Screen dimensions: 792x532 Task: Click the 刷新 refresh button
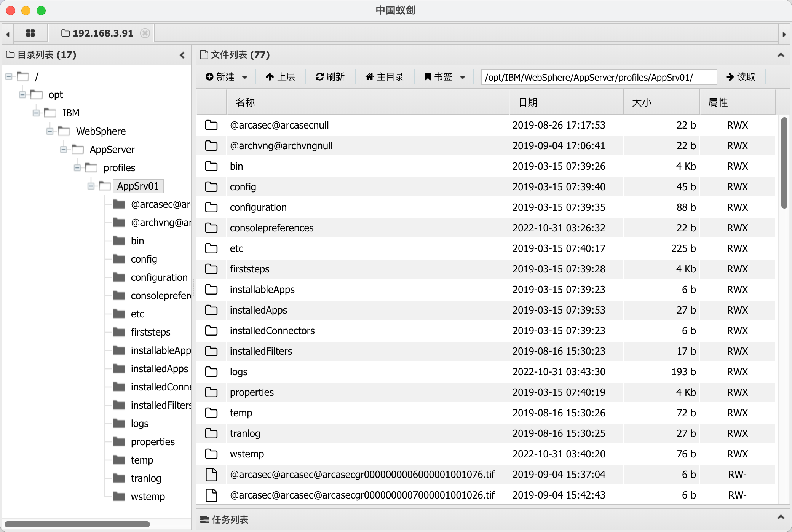(330, 77)
